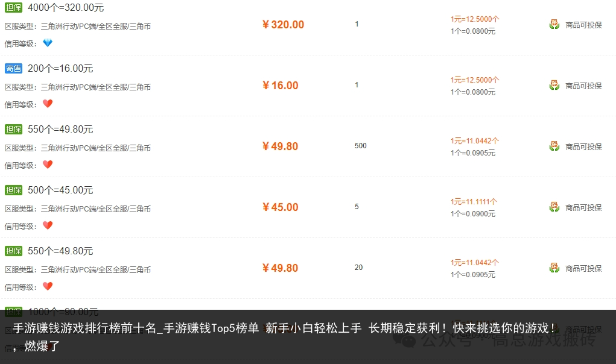This screenshot has height=364, width=616.
Task: Click 商品可投保 text on stock 20 row
Action: [583, 269]
